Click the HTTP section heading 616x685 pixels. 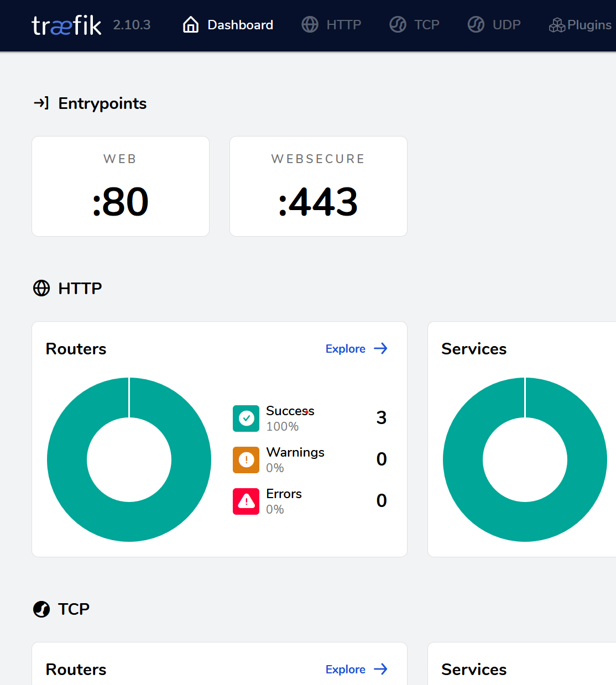[x=80, y=288]
